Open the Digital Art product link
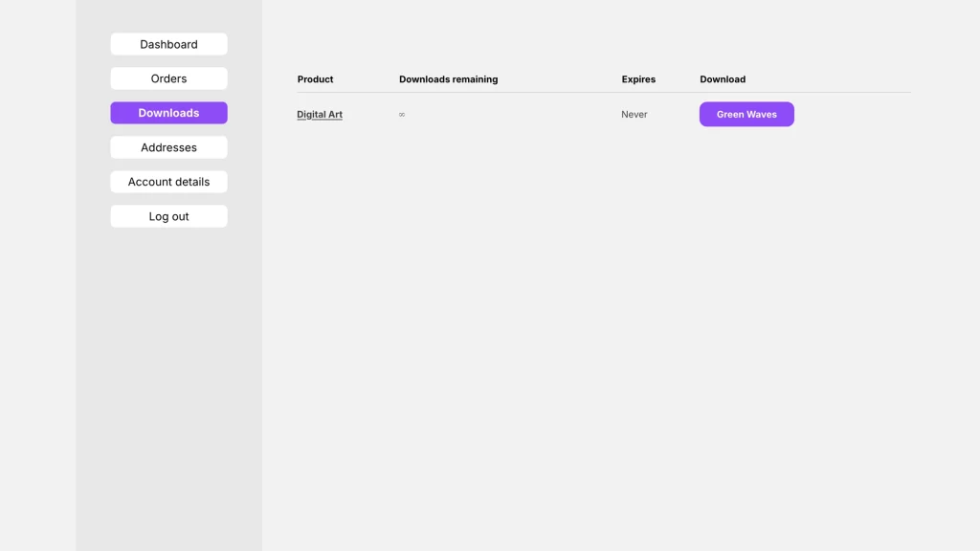980x551 pixels. point(320,115)
